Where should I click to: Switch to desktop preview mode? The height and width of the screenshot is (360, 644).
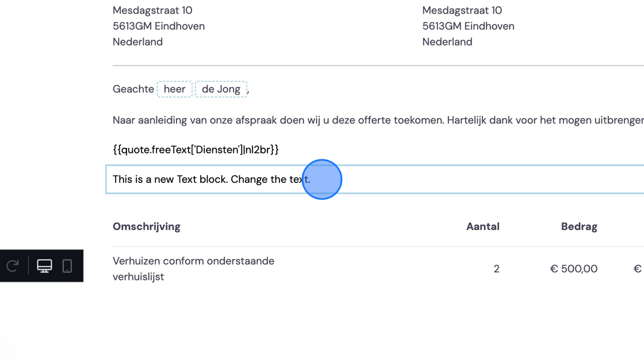[x=44, y=266]
